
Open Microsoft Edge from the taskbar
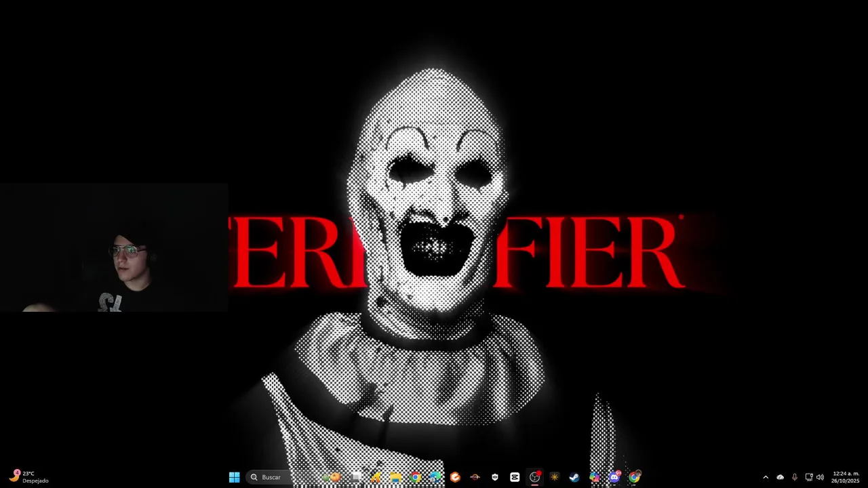click(x=435, y=477)
